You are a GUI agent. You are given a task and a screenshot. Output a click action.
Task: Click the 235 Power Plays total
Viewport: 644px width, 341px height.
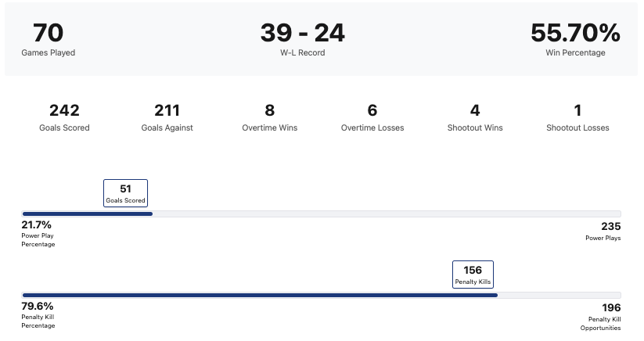606,231
